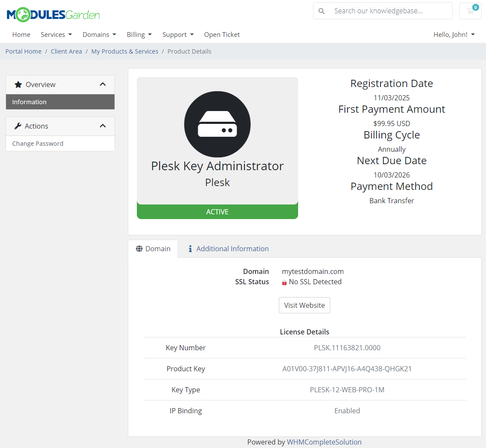This screenshot has width=486, height=448.
Task: Click the search magnifier icon in knowledgebase bar
Action: coord(322,11)
